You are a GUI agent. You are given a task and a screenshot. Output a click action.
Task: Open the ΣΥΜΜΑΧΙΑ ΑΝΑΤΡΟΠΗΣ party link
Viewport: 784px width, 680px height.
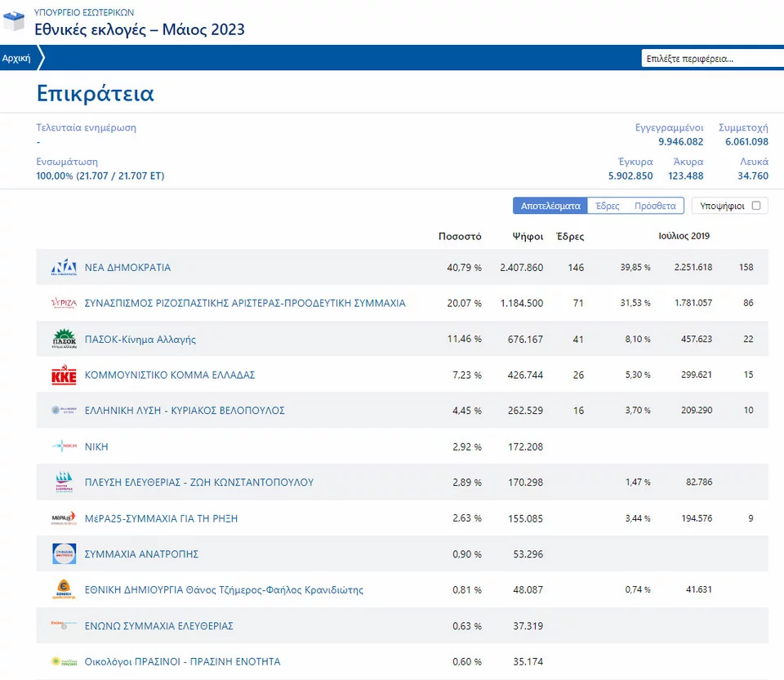(141, 554)
